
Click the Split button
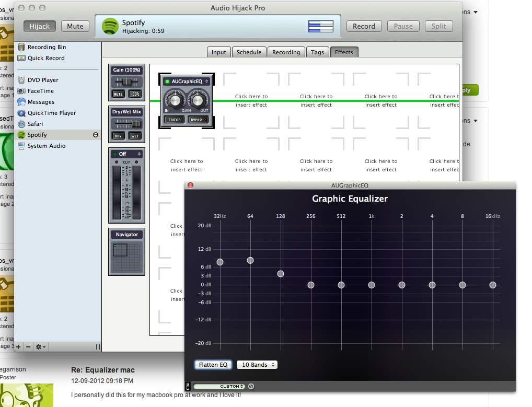pos(438,26)
